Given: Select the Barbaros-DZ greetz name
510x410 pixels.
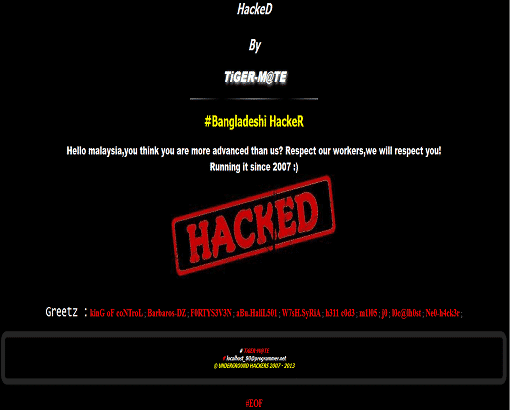Looking at the screenshot, I should [167, 313].
